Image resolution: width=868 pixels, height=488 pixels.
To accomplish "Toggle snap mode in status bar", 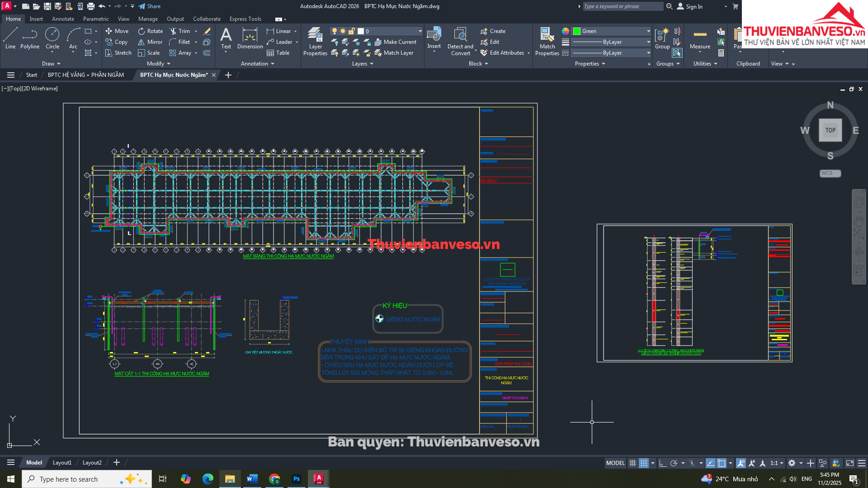I will (x=643, y=463).
